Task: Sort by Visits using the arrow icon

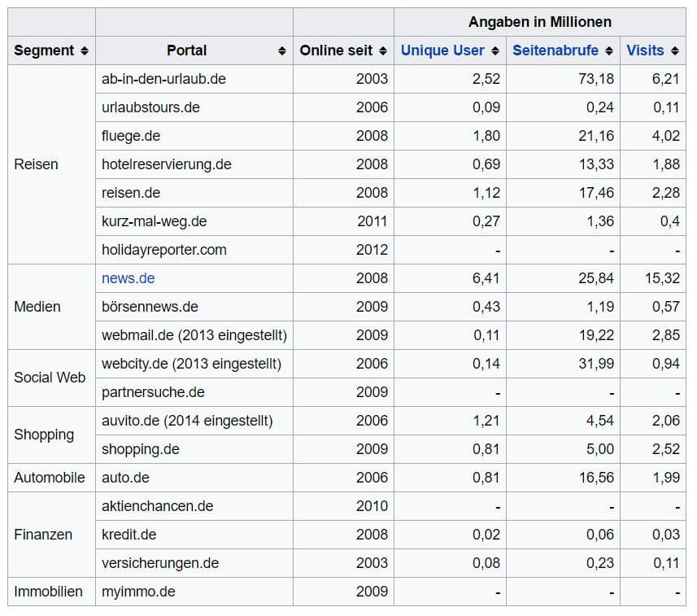Action: (673, 50)
